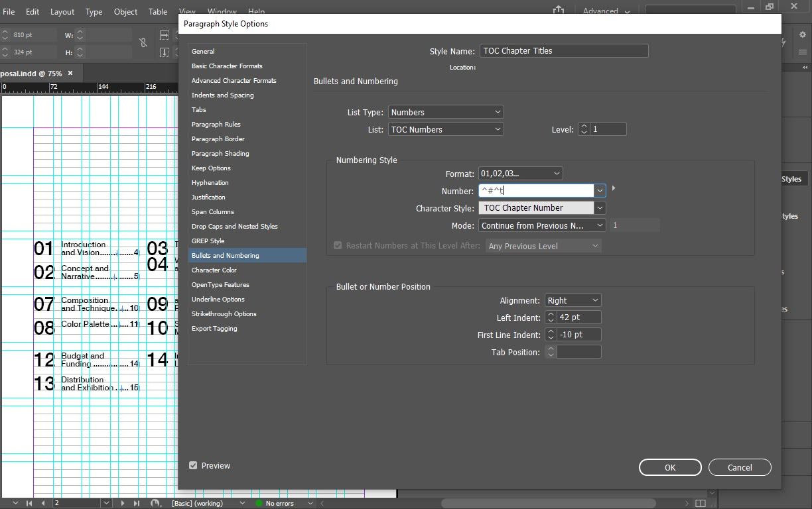The height and width of the screenshot is (509, 812).
Task: Go to last page in status bar
Action: pyautogui.click(x=137, y=503)
